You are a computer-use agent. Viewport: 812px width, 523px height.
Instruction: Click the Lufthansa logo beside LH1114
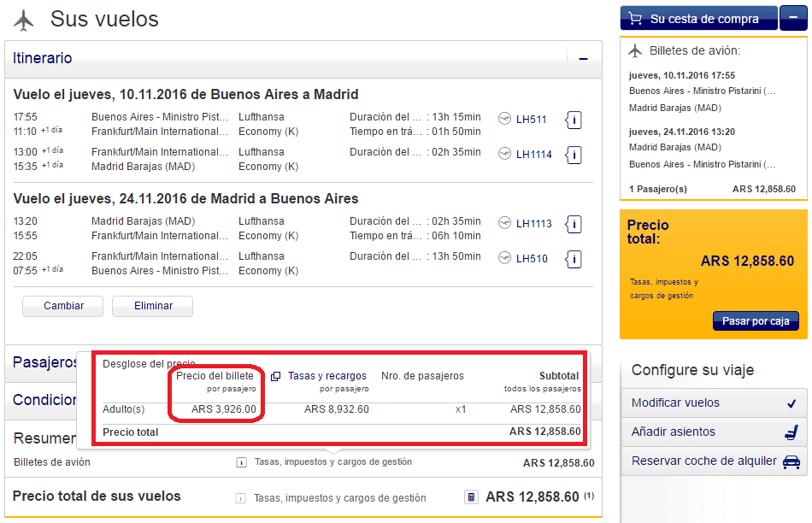[x=504, y=154]
